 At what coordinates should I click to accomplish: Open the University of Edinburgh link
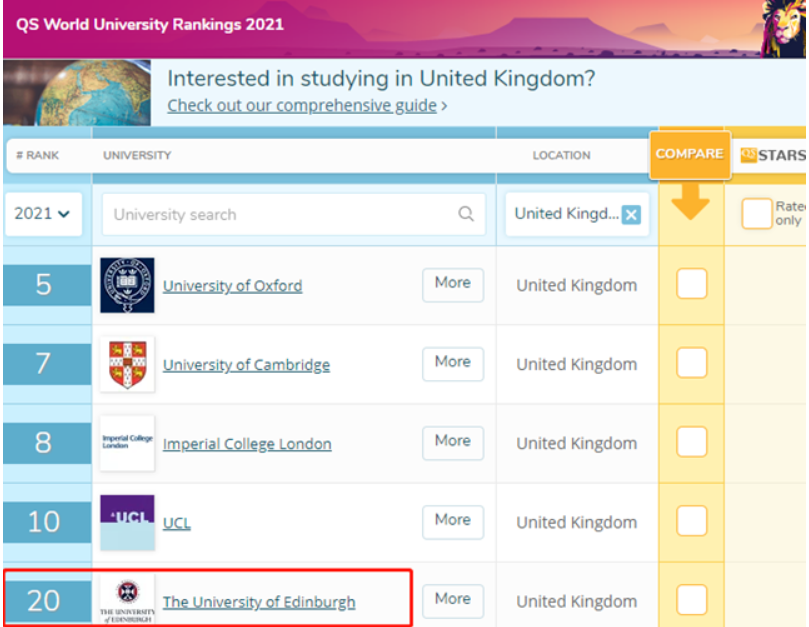pos(259,602)
